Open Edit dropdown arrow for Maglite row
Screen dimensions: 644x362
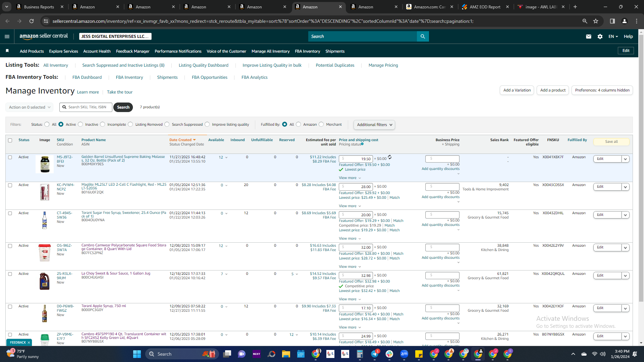click(x=626, y=187)
